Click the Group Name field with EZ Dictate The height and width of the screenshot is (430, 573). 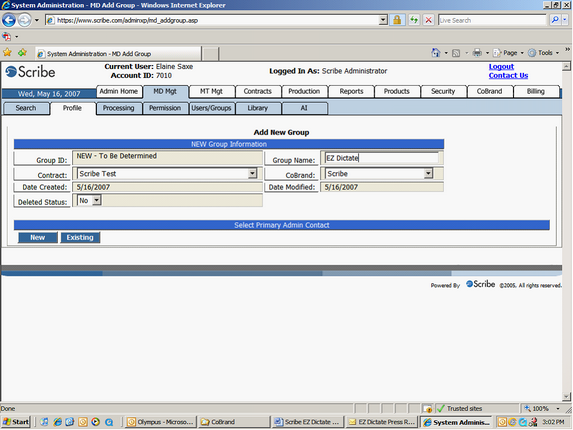(x=382, y=158)
